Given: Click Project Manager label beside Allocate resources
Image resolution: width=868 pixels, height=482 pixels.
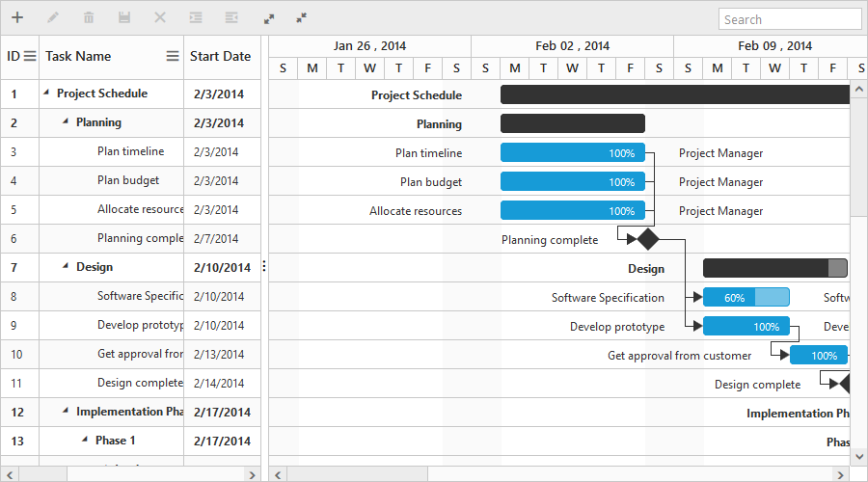Looking at the screenshot, I should (x=720, y=211).
